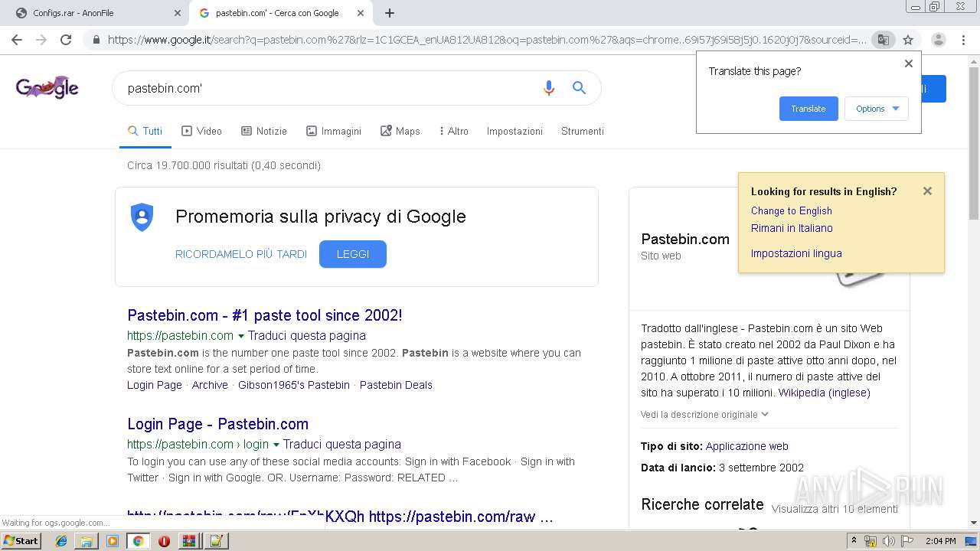The image size is (980, 551).
Task: Close the 'Looking for results in English?' box
Action: 927,191
